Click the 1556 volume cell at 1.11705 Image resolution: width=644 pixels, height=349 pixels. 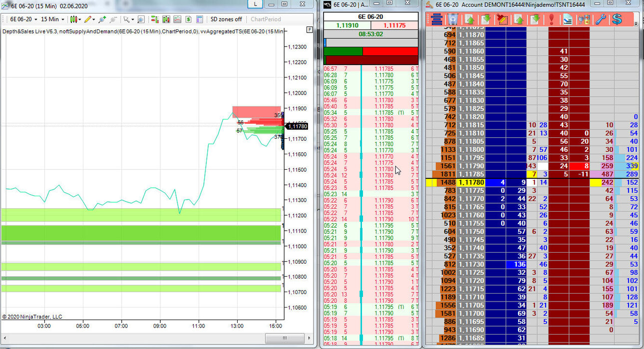point(445,305)
